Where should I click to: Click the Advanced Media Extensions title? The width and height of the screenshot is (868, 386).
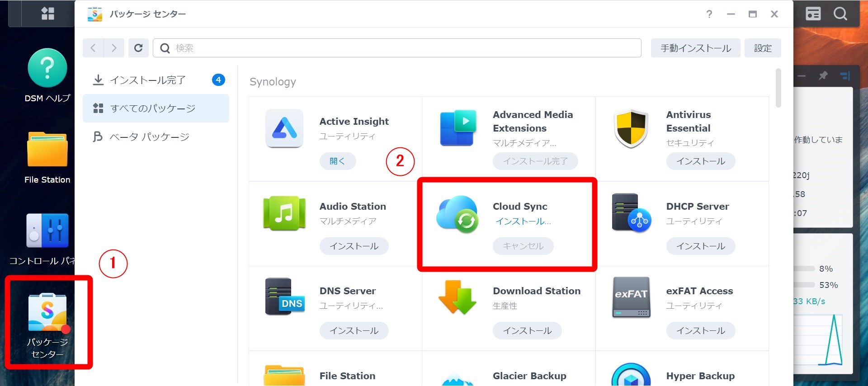[x=533, y=121]
